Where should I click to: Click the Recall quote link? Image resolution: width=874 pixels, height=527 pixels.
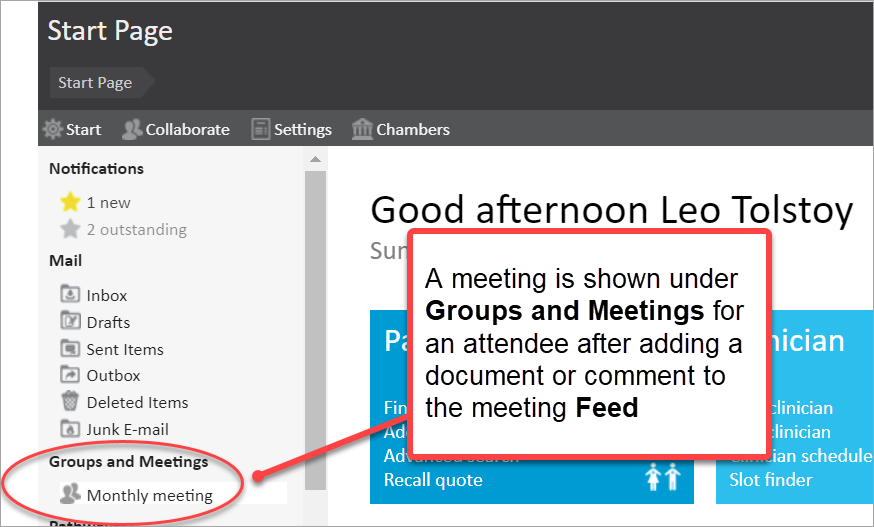pos(432,480)
